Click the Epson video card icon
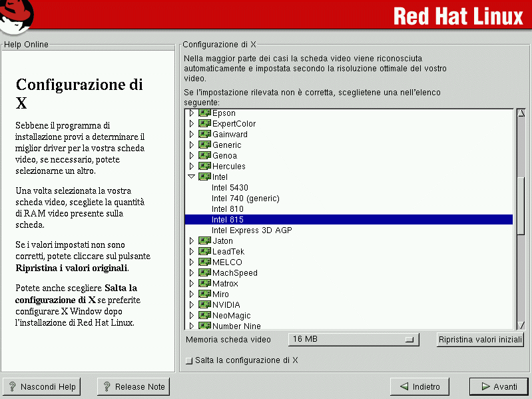The width and height of the screenshot is (532, 399). coord(204,113)
